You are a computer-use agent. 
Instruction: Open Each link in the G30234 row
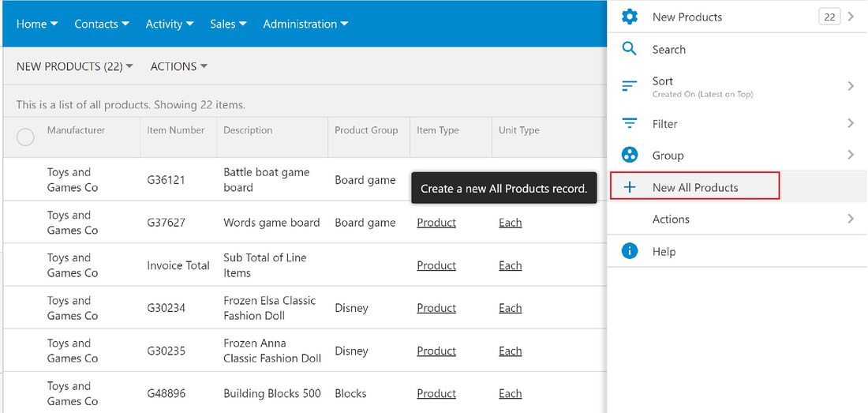point(510,308)
